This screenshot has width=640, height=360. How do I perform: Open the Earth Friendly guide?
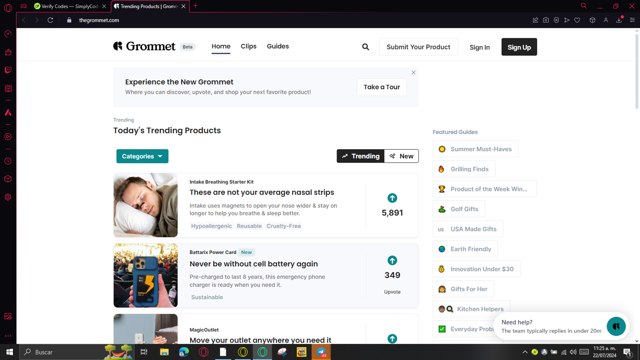pos(465,249)
